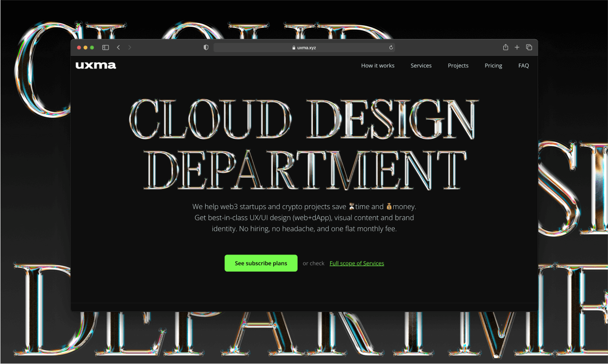Click the CLOUD DESIGN headline text
608x364 pixels.
click(304, 120)
